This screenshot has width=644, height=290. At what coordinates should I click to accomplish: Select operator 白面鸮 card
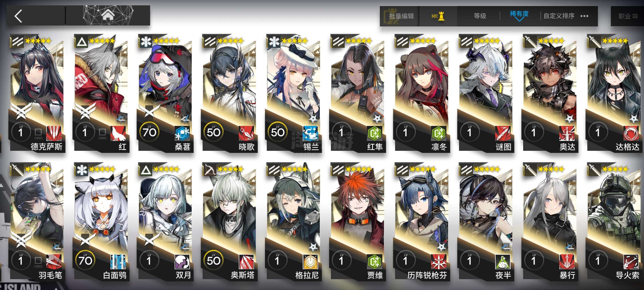coord(101,221)
